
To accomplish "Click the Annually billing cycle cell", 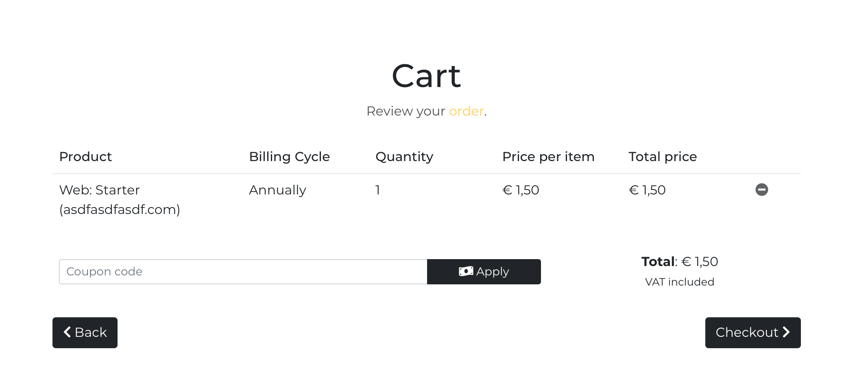I will (277, 190).
